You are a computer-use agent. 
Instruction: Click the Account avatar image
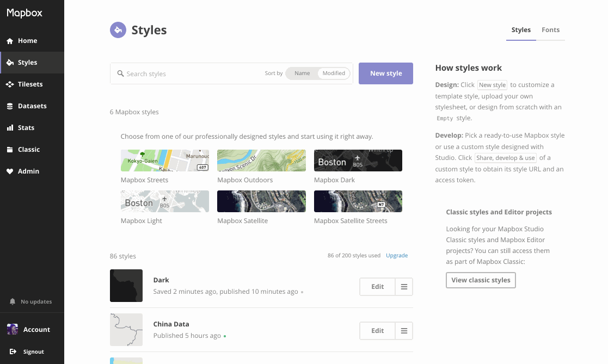[13, 330]
